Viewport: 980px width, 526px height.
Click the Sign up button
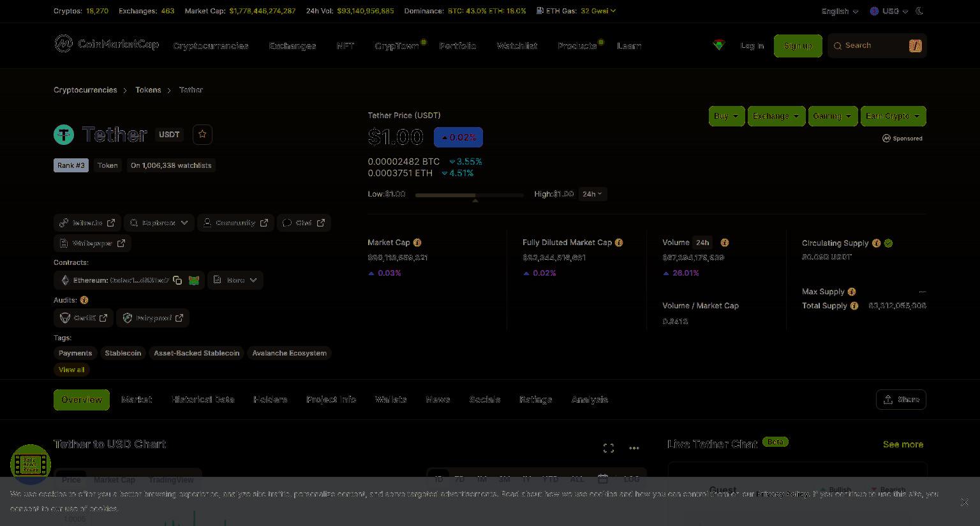pos(798,46)
